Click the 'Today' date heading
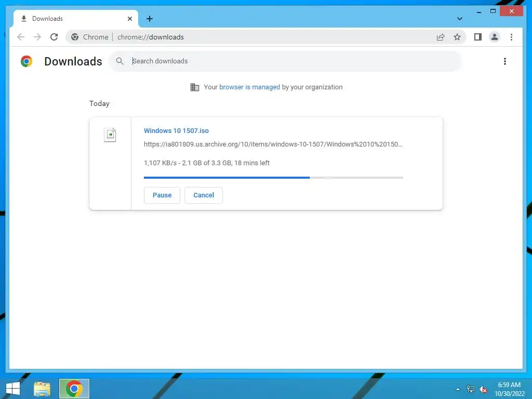 (99, 103)
